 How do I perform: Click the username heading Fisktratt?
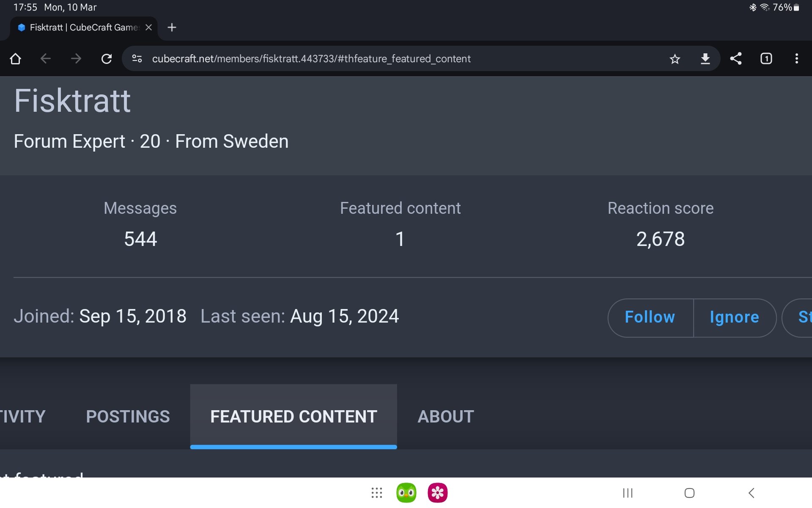coord(72,101)
